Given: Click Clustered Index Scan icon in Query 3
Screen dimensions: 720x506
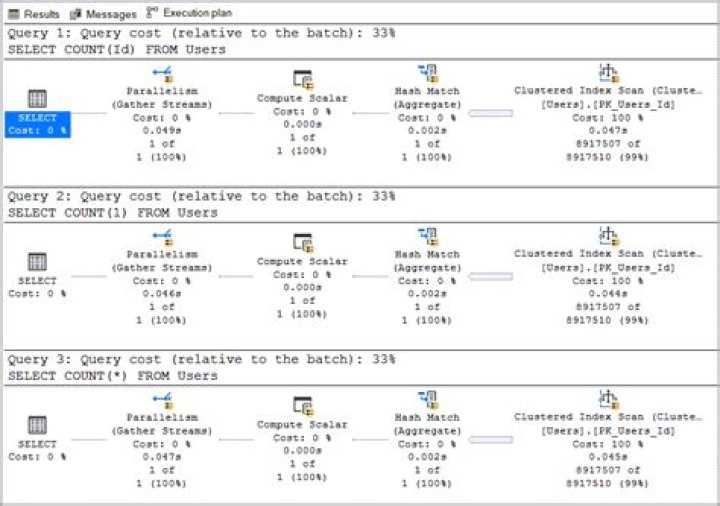Looking at the screenshot, I should (x=608, y=400).
